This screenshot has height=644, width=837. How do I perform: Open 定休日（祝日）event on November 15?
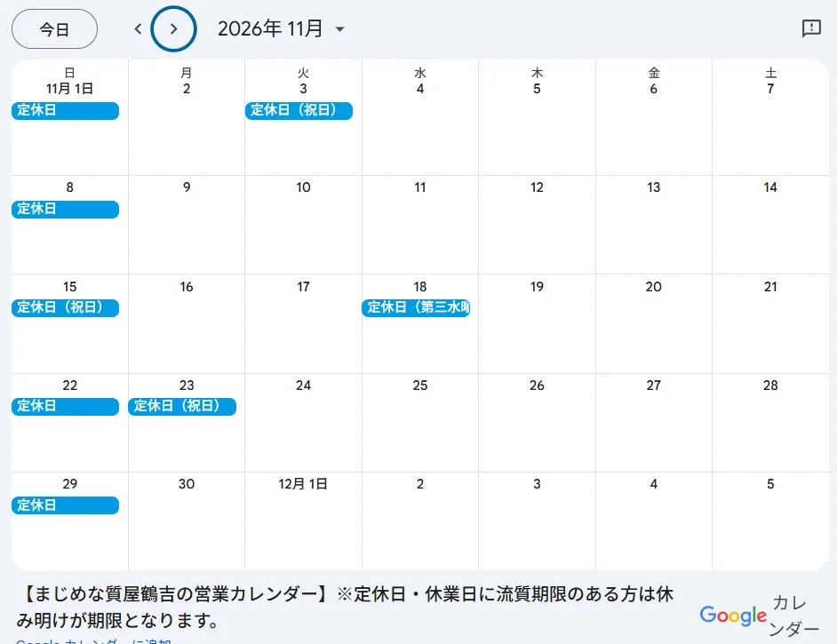pos(65,308)
